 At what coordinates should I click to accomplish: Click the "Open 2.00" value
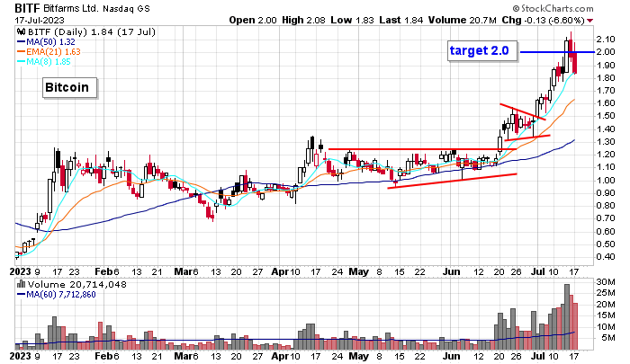(x=253, y=20)
